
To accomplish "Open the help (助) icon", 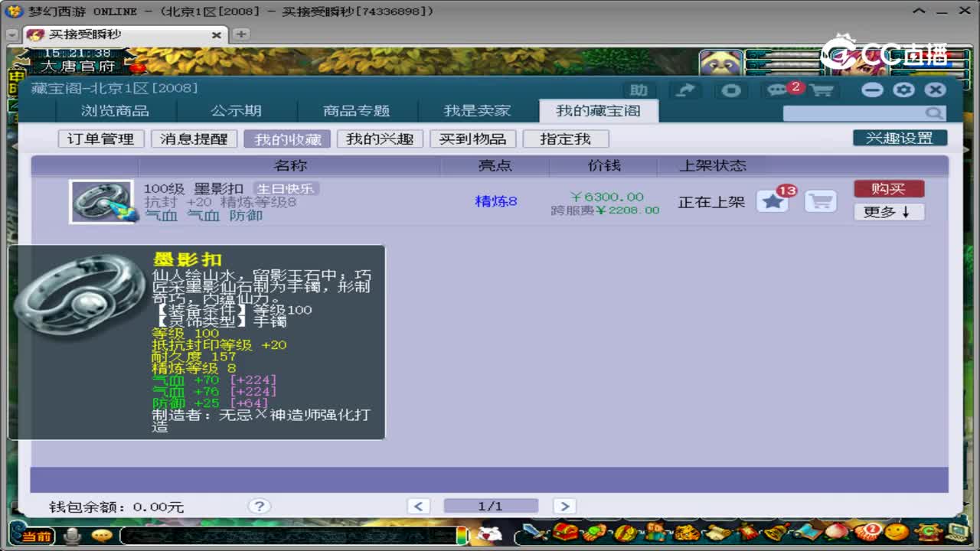I will pos(639,90).
